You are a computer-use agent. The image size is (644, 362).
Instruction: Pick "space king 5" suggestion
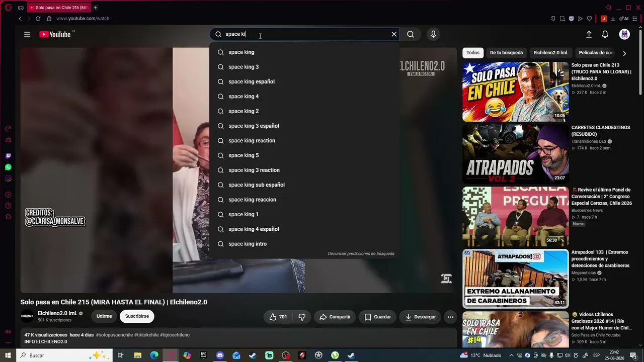point(304,155)
